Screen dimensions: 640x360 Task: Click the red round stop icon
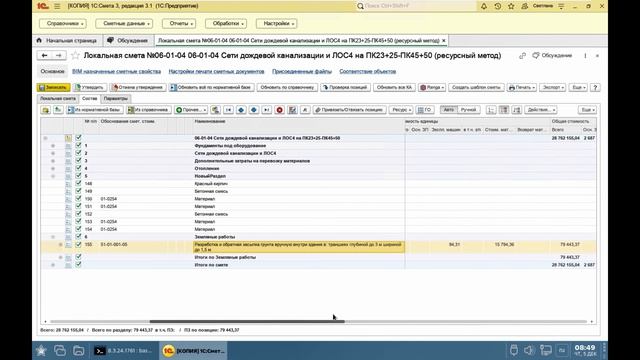pos(280,110)
